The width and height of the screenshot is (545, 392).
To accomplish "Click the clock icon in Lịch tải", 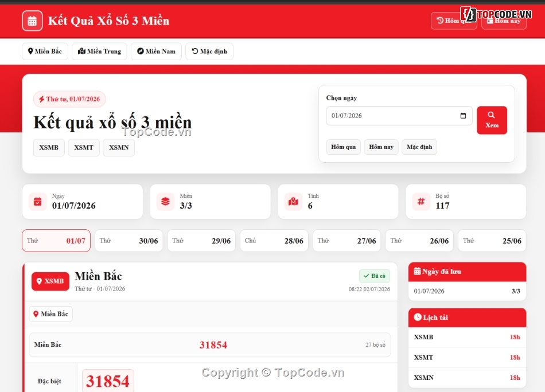I will tap(418, 317).
